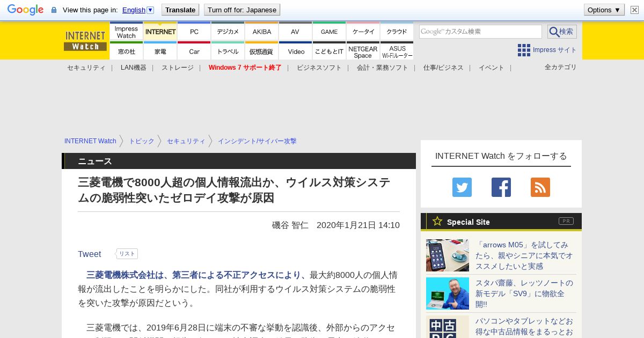Viewport: 644px width, 338px height.
Task: Open the クラウド tab
Action: click(x=397, y=31)
